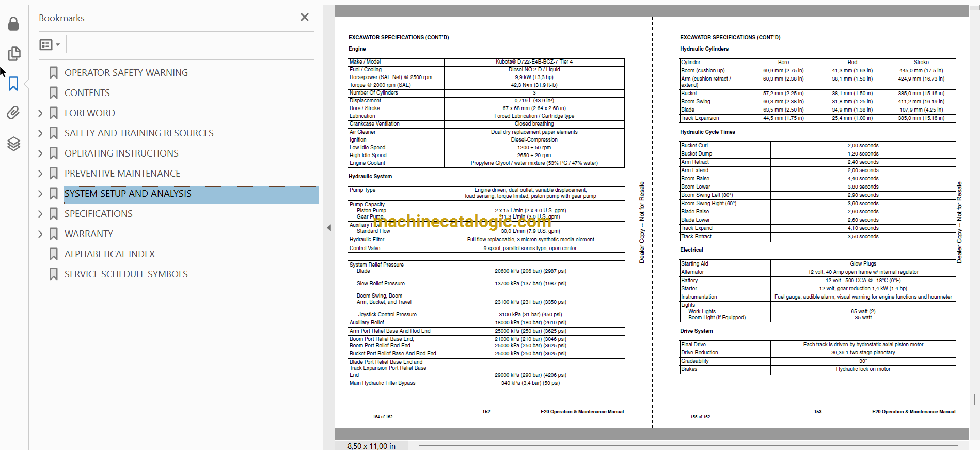Open the page thumbnails panel icon
Screen dimensions: 980x450
pyautogui.click(x=14, y=54)
